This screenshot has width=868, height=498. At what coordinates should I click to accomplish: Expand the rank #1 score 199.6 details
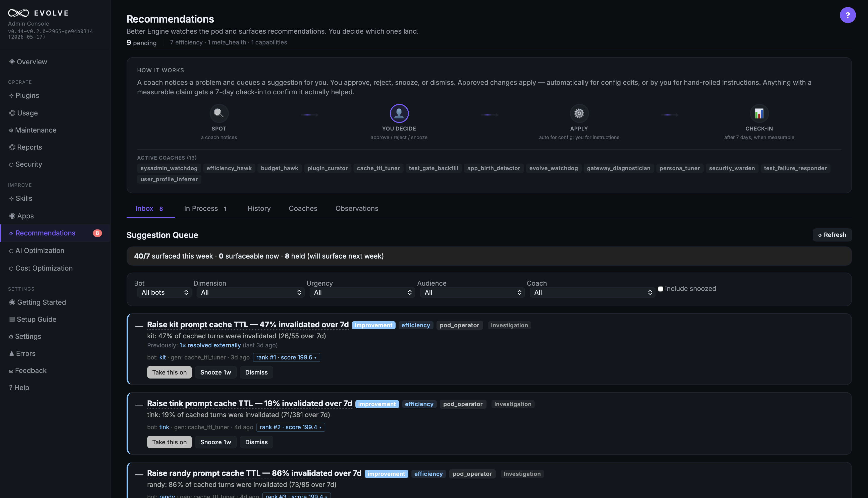286,357
